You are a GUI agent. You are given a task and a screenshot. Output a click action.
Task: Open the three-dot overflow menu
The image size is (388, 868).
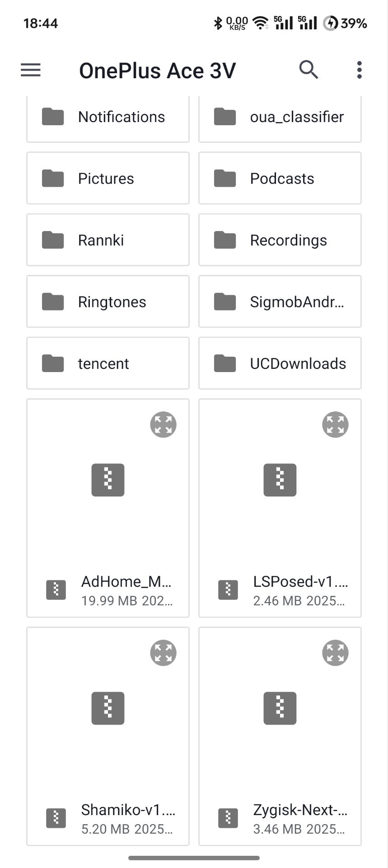pyautogui.click(x=359, y=70)
